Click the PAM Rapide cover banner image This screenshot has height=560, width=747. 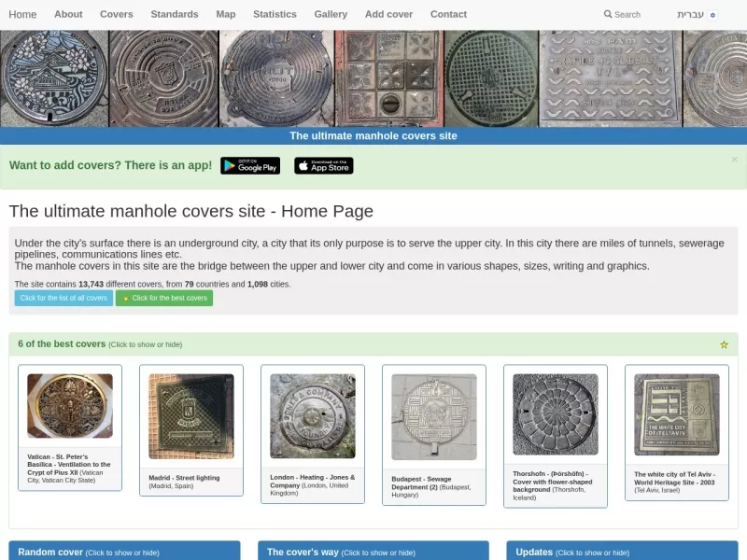(x=611, y=78)
